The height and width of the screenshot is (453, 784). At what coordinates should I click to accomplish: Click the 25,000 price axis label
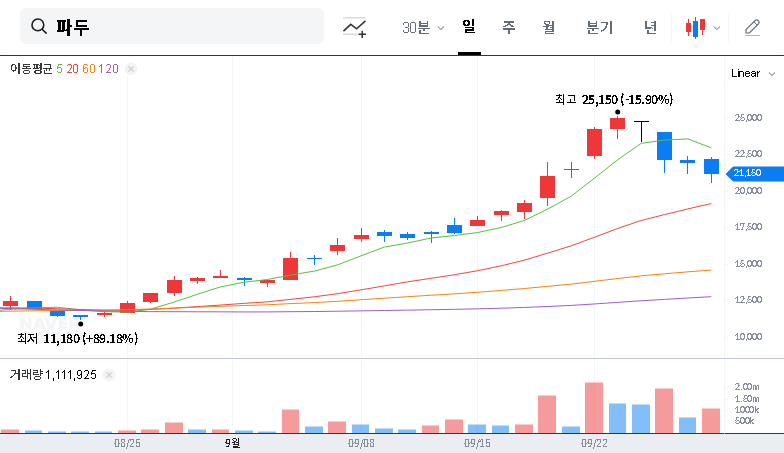coord(748,118)
